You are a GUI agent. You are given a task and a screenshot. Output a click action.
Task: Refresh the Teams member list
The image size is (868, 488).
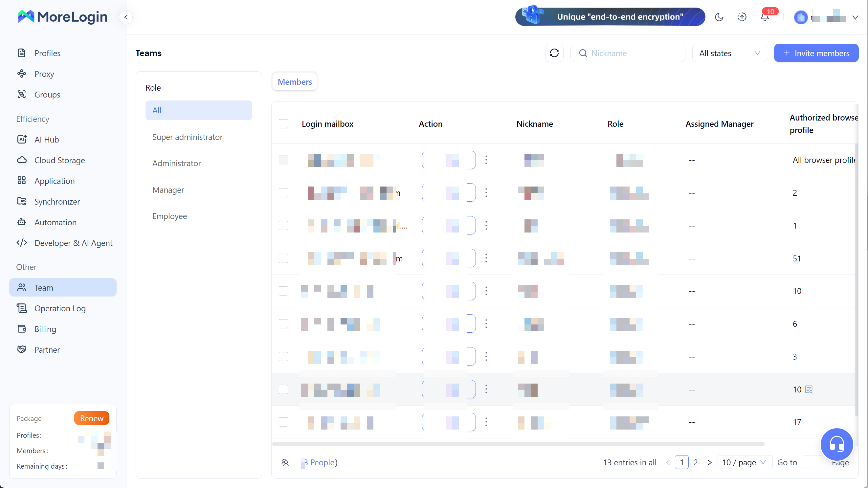coord(554,53)
